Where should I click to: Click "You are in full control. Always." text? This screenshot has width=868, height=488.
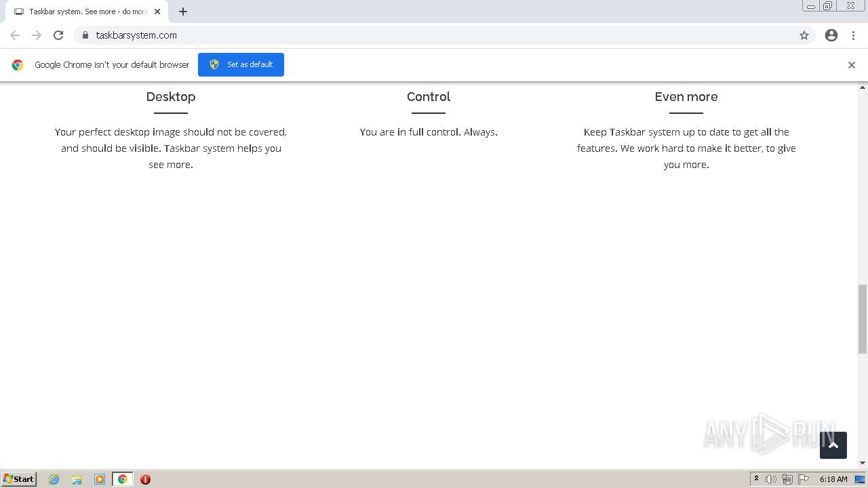[x=429, y=132]
